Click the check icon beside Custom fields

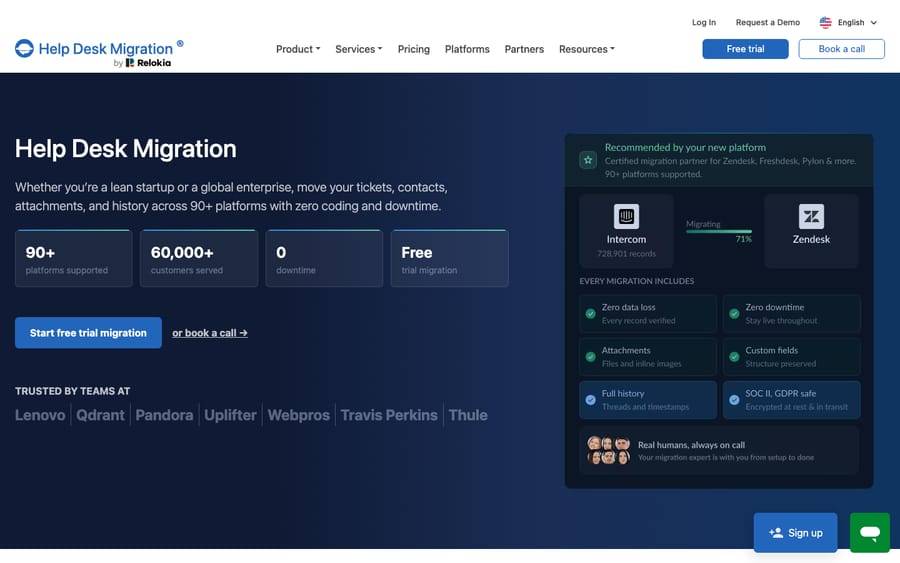coord(734,356)
